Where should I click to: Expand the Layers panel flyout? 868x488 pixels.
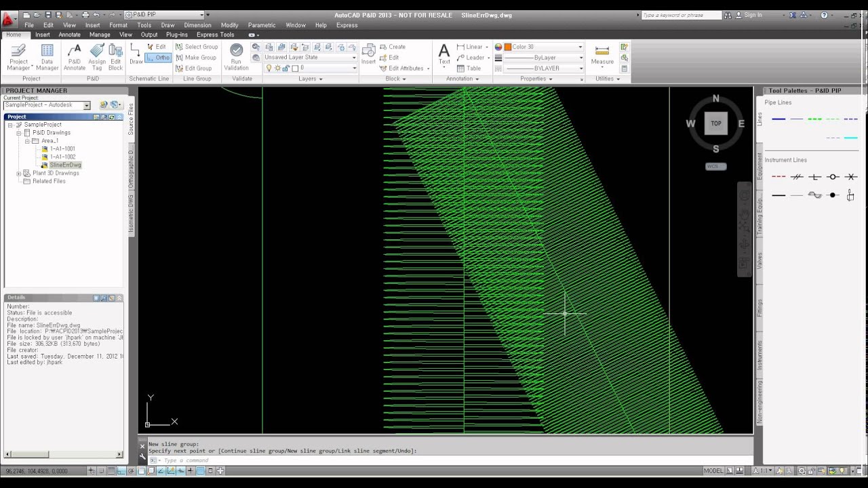pyautogui.click(x=310, y=79)
